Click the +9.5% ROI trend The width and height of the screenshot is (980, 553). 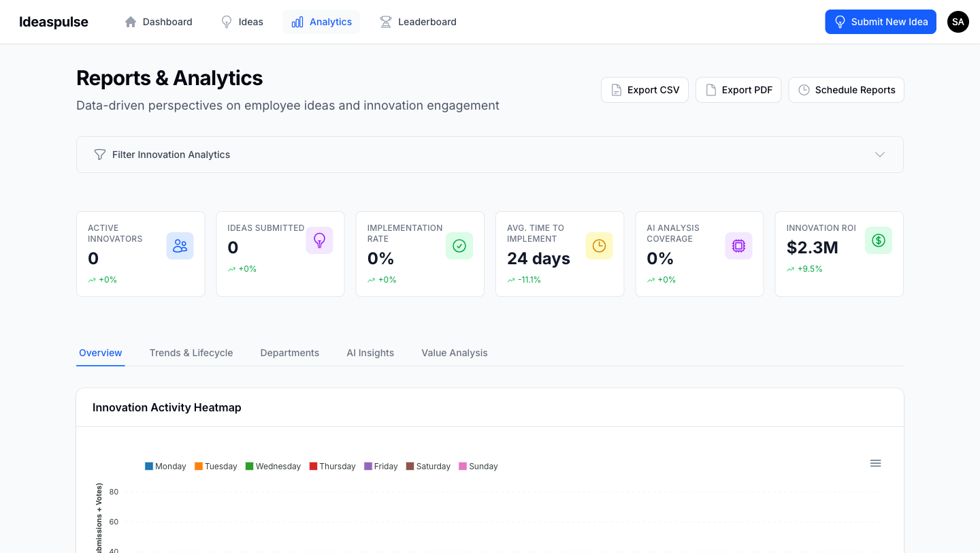tap(804, 269)
